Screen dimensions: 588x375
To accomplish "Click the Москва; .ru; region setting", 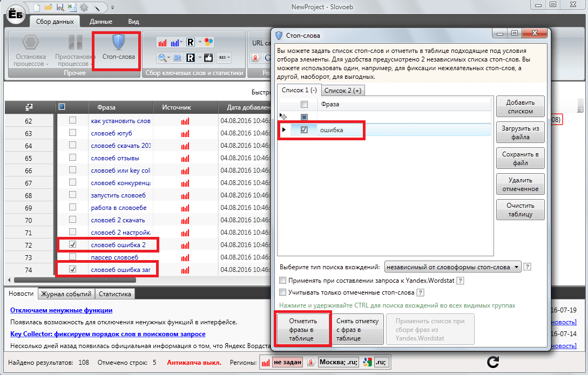I will click(x=338, y=362).
